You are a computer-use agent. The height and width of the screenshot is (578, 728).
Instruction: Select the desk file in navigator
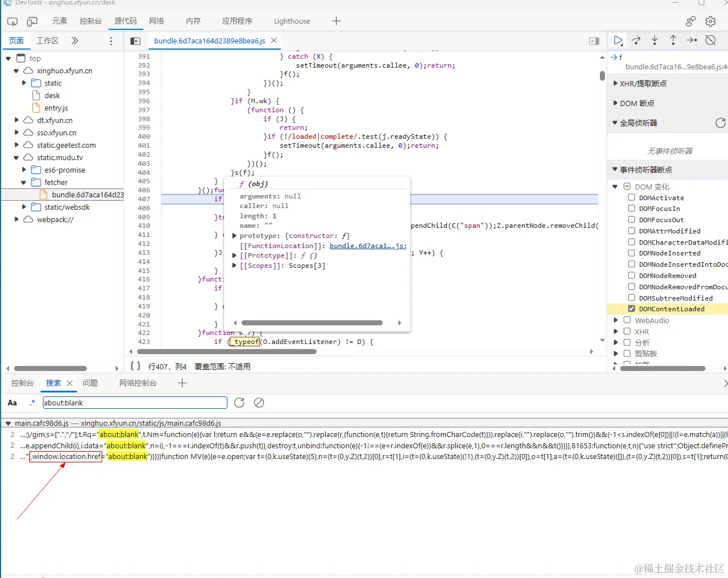click(x=52, y=95)
